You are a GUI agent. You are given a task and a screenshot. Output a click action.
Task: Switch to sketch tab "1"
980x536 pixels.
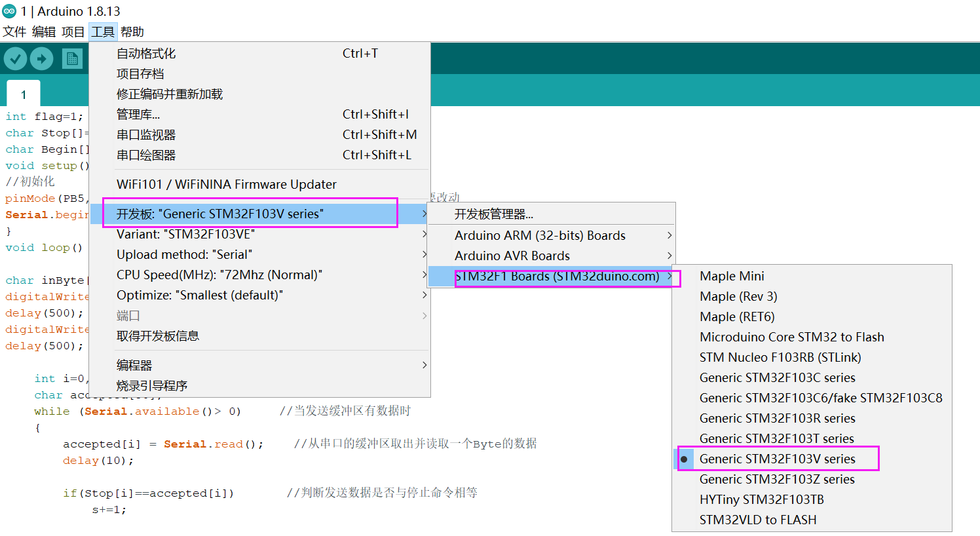click(x=23, y=93)
